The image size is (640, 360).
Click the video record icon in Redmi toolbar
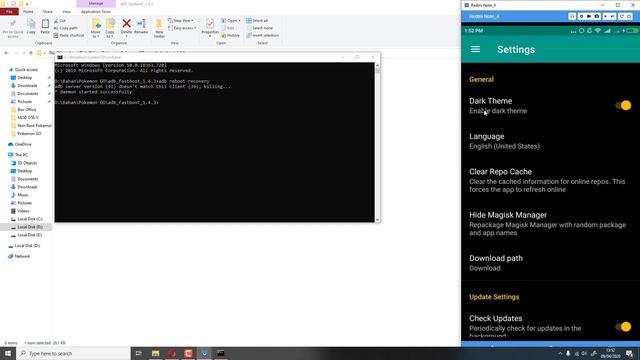pyautogui.click(x=589, y=16)
